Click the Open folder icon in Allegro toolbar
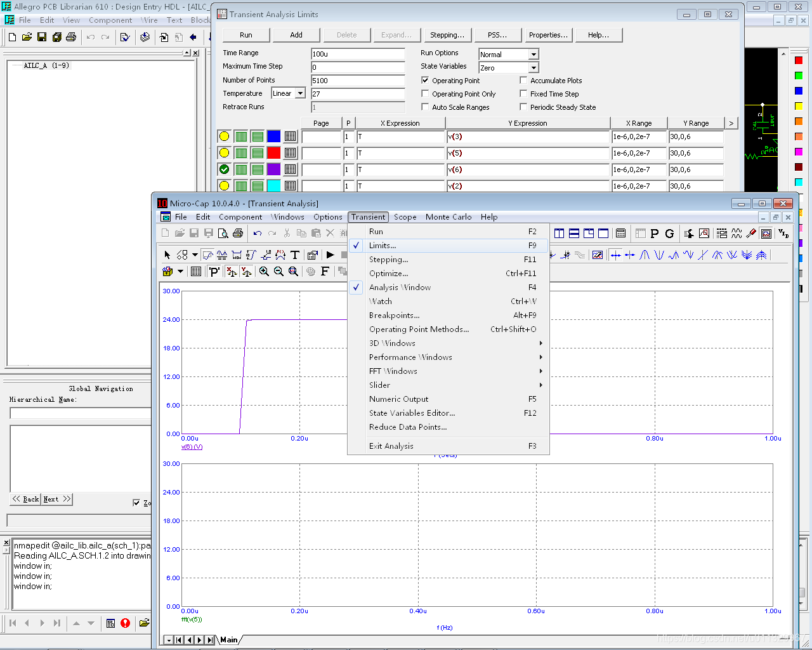The width and height of the screenshot is (812, 650). (x=27, y=37)
